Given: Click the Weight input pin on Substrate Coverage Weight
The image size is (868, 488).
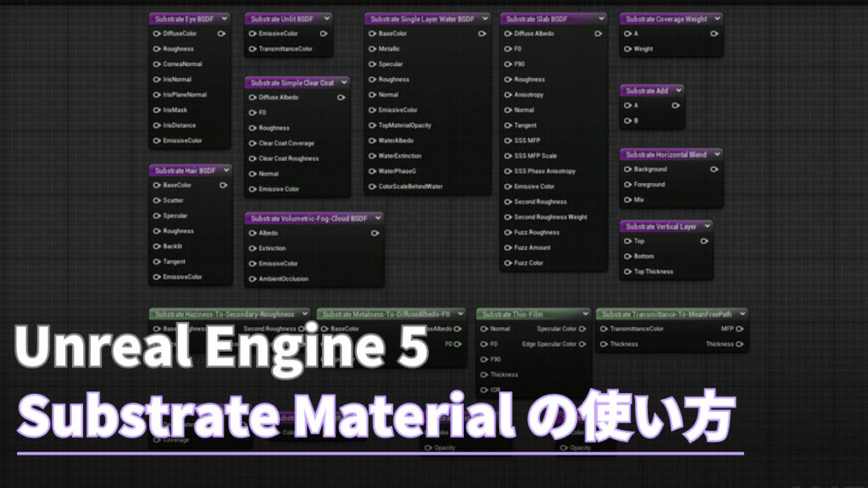Looking at the screenshot, I should point(627,48).
